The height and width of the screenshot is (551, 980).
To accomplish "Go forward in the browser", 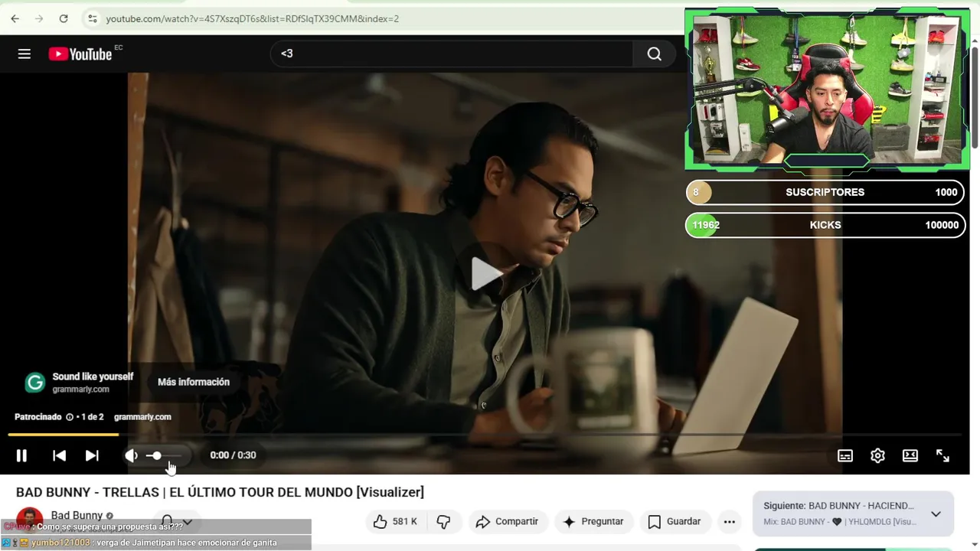I will pyautogui.click(x=39, y=18).
